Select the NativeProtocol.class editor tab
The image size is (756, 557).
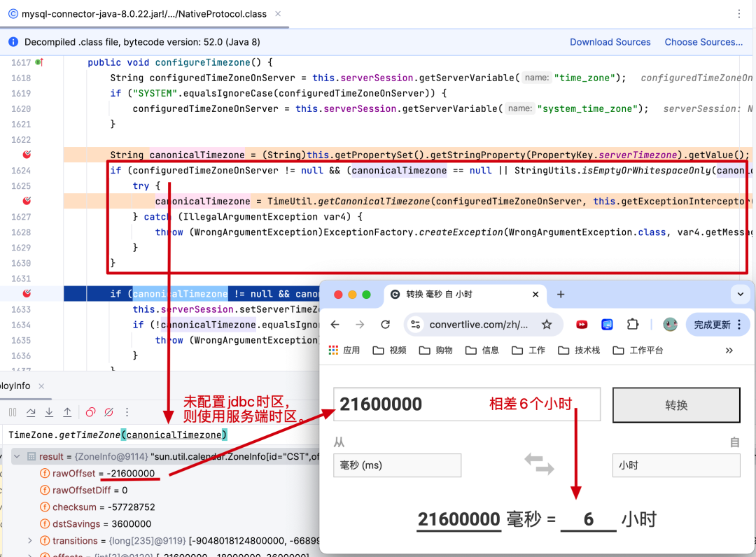pos(143,14)
